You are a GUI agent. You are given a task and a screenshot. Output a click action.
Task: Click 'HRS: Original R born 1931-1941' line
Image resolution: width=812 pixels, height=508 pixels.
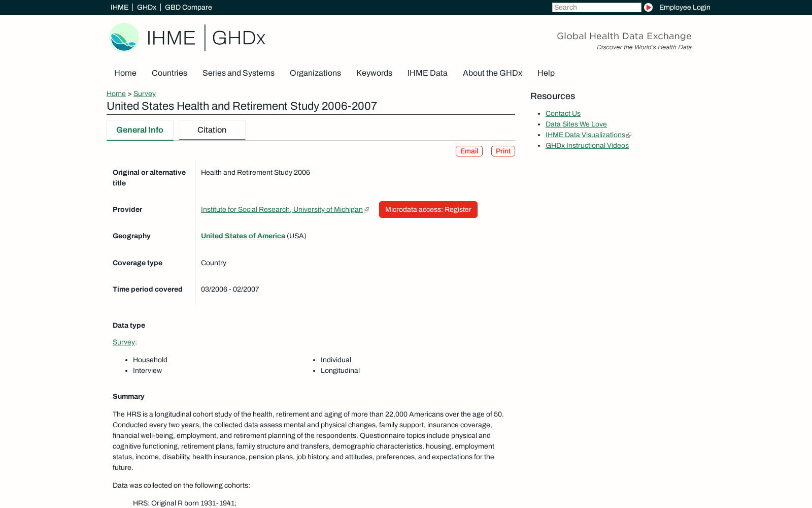(185, 503)
